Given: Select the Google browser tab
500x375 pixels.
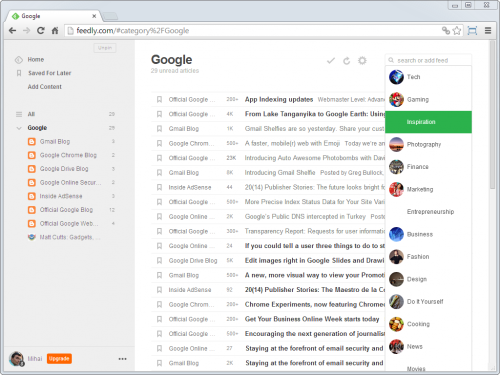Looking at the screenshot, I should pos(53,16).
